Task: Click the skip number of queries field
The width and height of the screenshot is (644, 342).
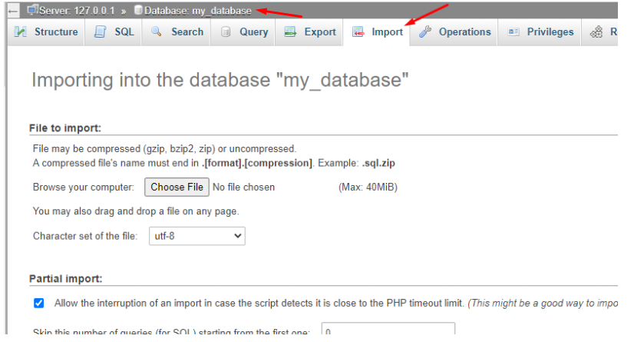Action: coord(388,332)
